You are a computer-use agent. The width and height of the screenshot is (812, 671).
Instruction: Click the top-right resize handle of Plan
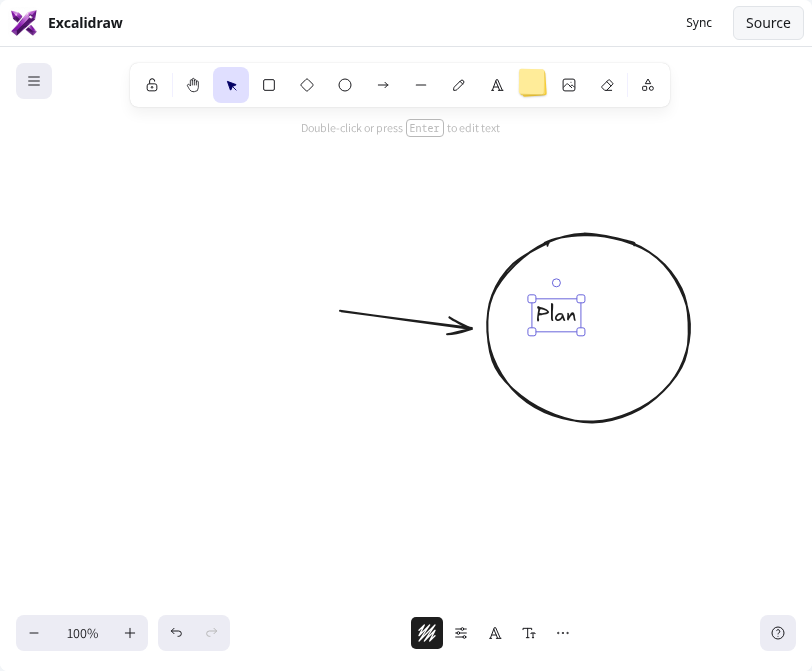pyautogui.click(x=581, y=299)
